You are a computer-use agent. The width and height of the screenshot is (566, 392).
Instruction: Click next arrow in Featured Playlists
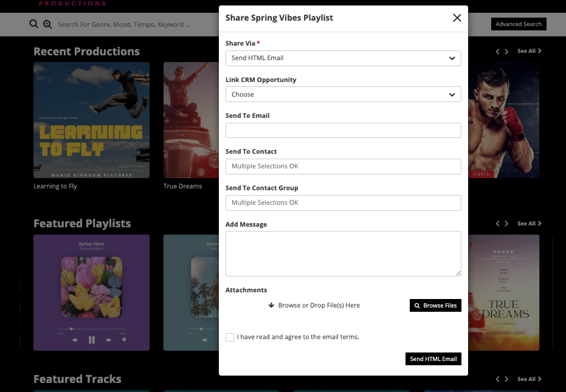(507, 224)
